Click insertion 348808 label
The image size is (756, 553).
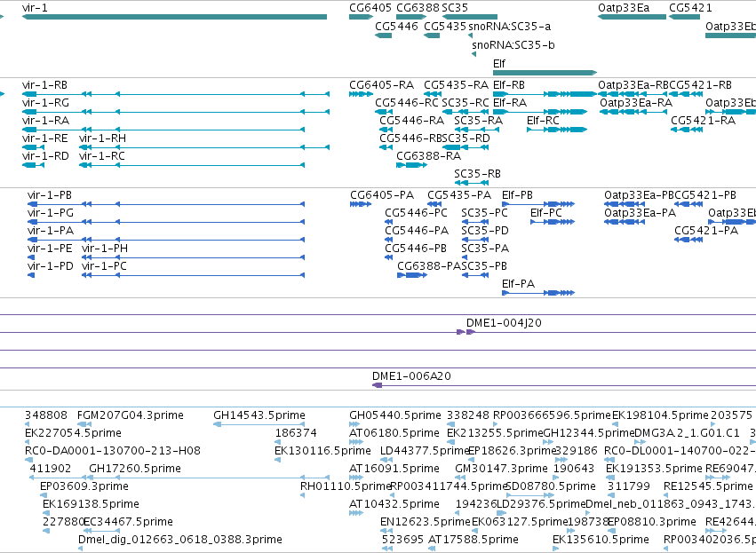(46, 415)
